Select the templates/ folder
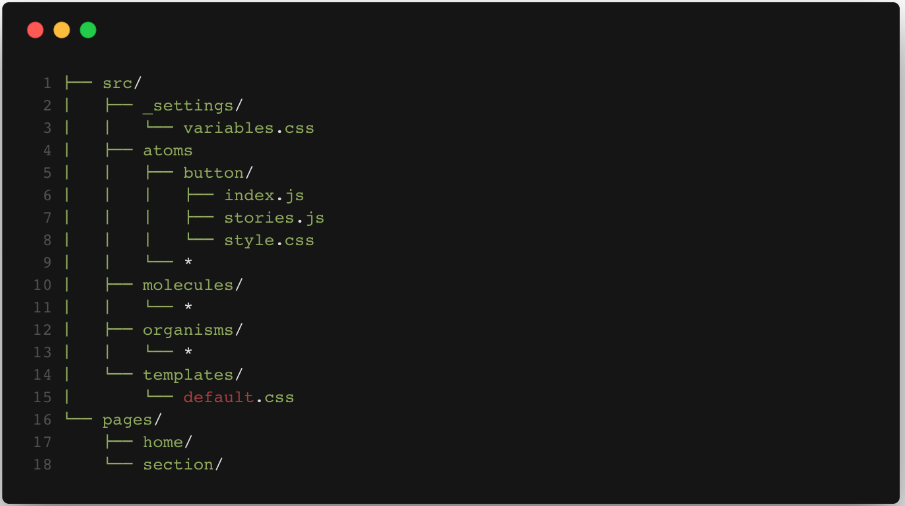 coord(192,374)
